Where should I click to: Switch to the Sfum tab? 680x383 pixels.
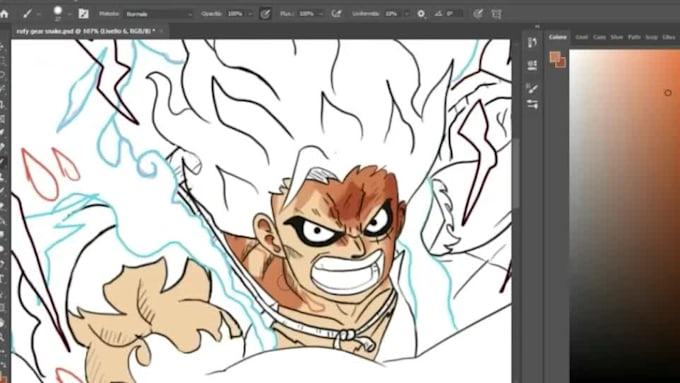click(x=617, y=37)
